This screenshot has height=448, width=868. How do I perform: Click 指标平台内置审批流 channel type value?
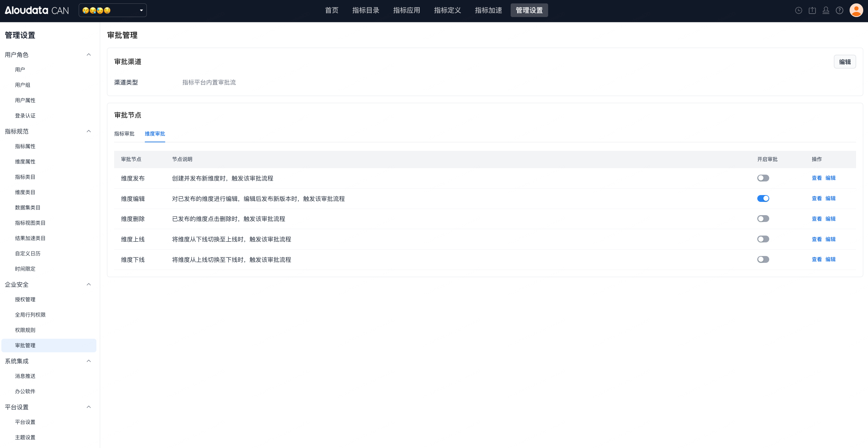click(x=209, y=82)
